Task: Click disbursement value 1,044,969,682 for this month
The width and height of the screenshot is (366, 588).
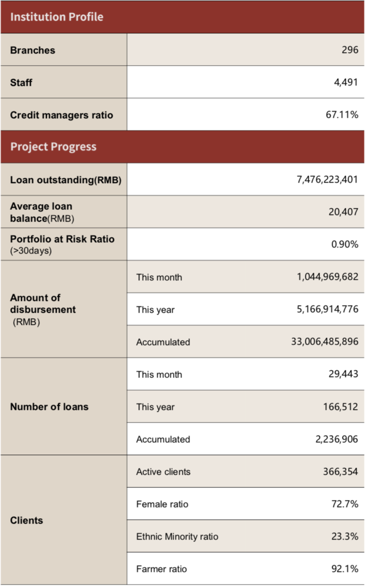Action: tap(327, 277)
